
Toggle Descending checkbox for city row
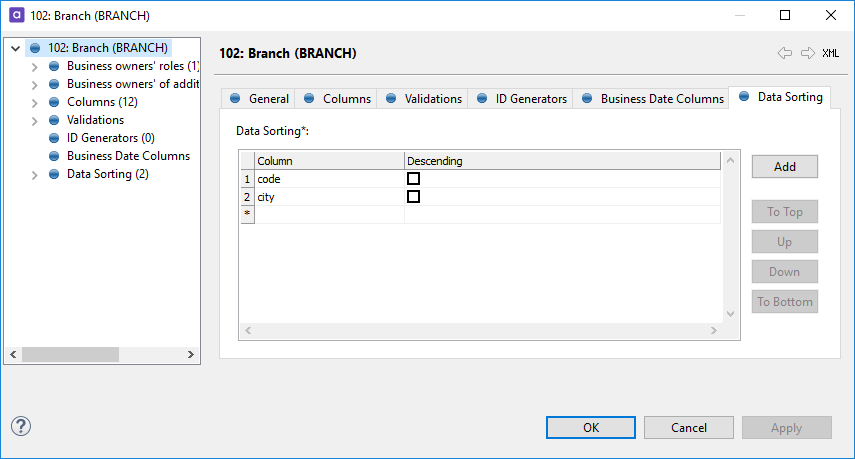pyautogui.click(x=413, y=197)
